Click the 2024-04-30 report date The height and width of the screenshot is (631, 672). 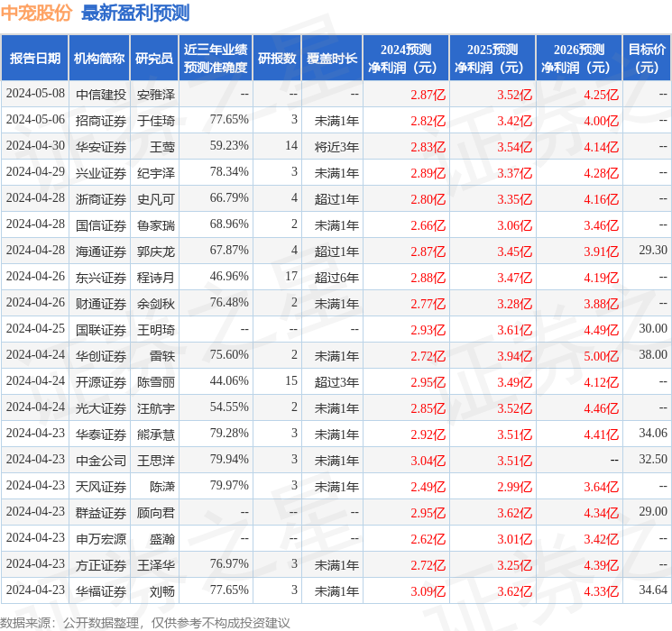(x=35, y=146)
